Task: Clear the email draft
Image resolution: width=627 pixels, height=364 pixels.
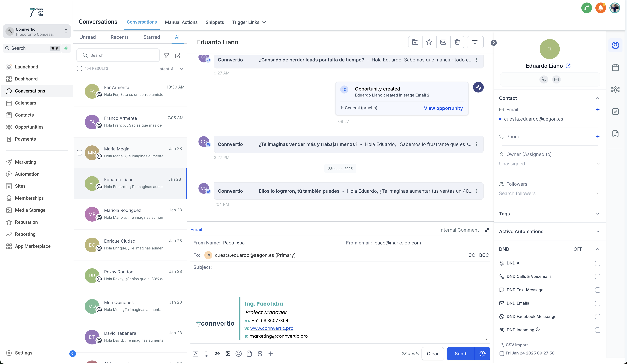Action: tap(433, 354)
